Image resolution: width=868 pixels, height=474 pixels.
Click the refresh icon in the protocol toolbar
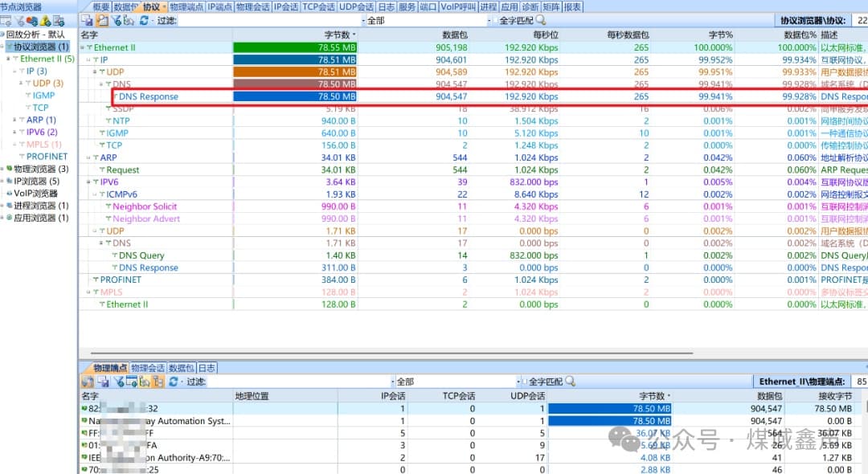tap(143, 21)
